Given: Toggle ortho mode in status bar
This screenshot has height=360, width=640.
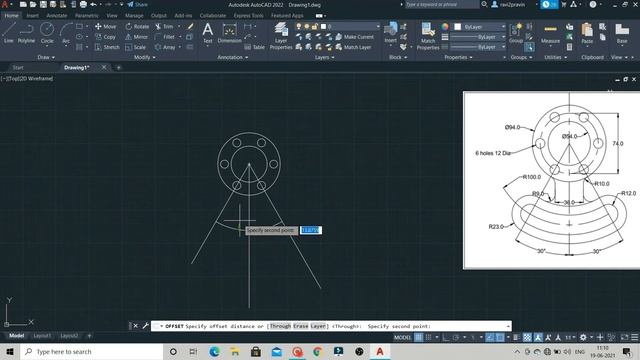Looking at the screenshot, I should pos(446,337).
